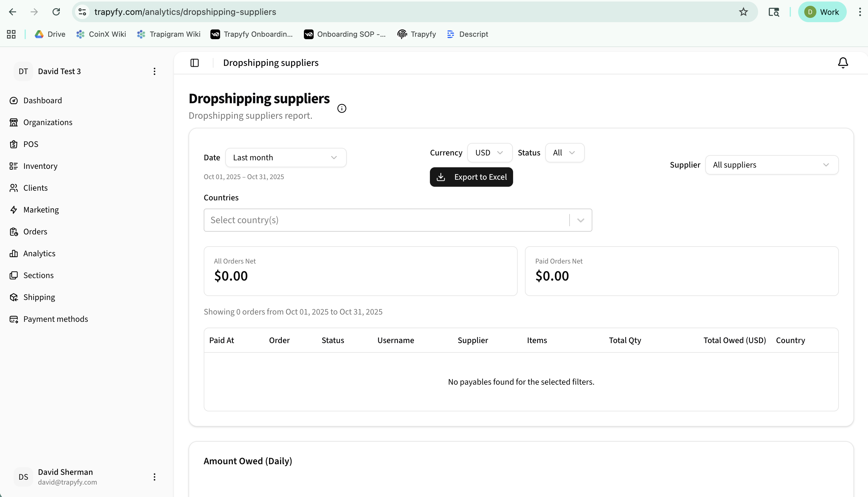Open the Chrome side search icon
Image resolution: width=868 pixels, height=497 pixels.
tap(774, 12)
